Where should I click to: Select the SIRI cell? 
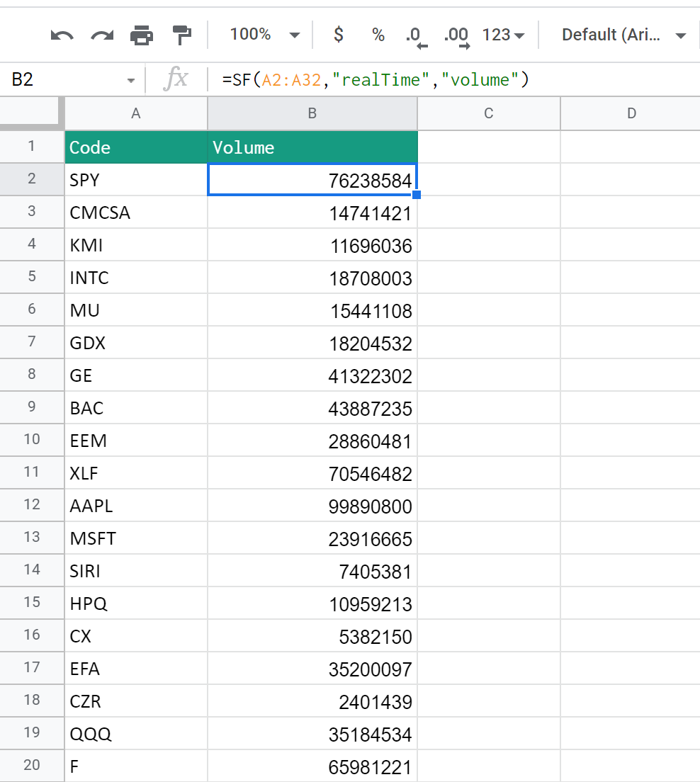pyautogui.click(x=136, y=570)
